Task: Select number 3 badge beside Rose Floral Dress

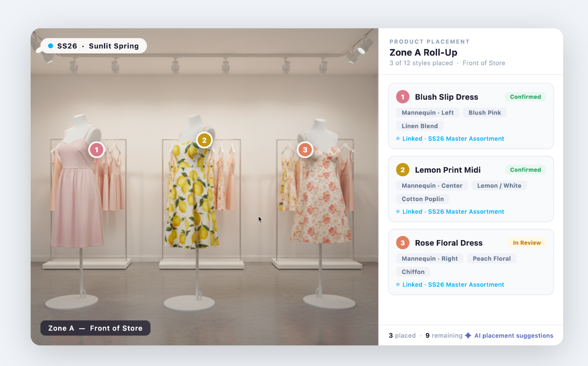Action: 402,243
